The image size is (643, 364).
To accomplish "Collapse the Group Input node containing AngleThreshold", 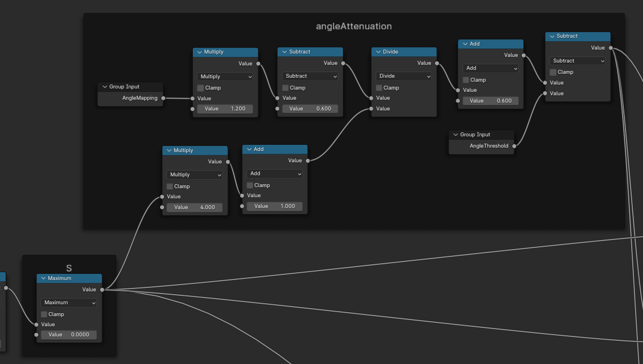I will tap(455, 135).
